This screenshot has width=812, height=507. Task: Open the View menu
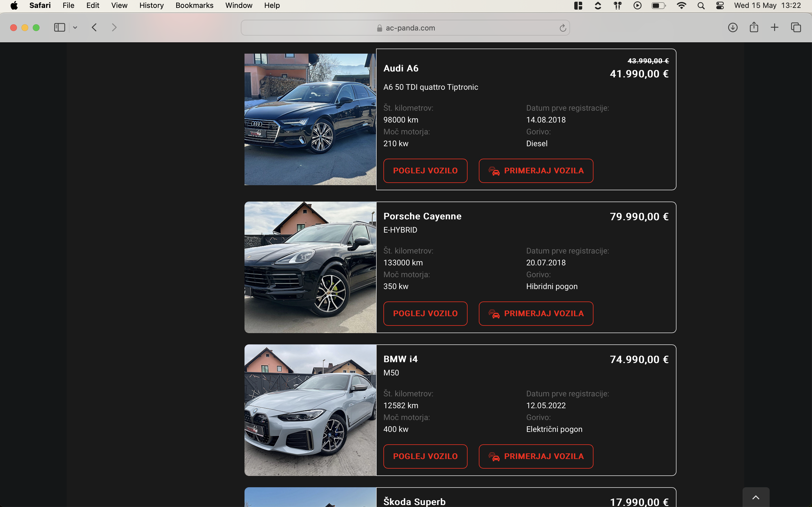point(119,5)
